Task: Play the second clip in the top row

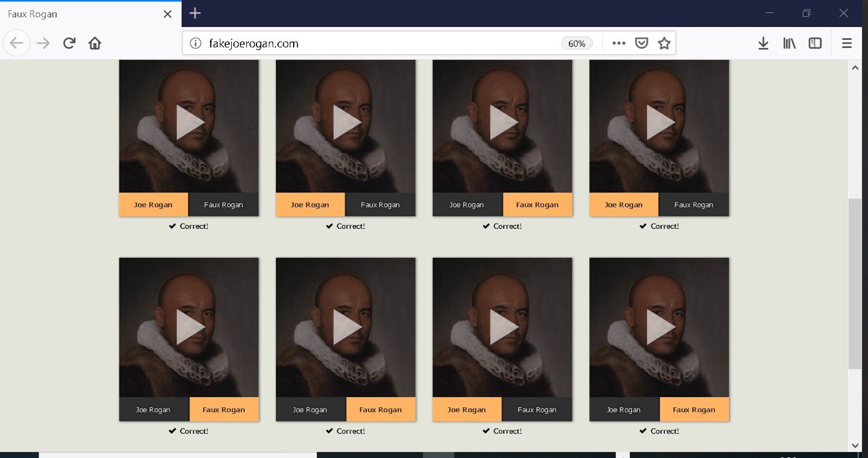Action: point(346,123)
